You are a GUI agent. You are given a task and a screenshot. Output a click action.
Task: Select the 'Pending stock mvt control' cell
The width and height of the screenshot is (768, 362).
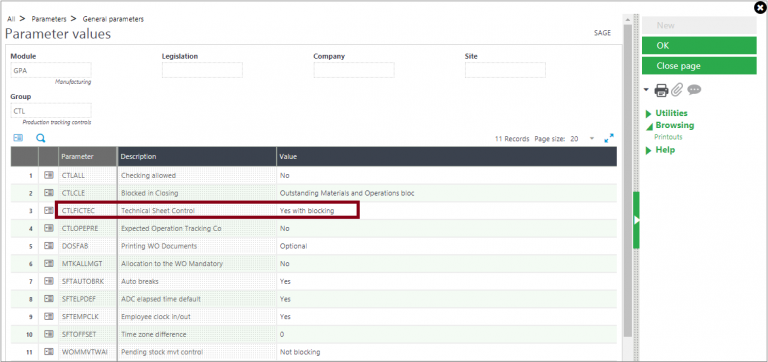197,352
